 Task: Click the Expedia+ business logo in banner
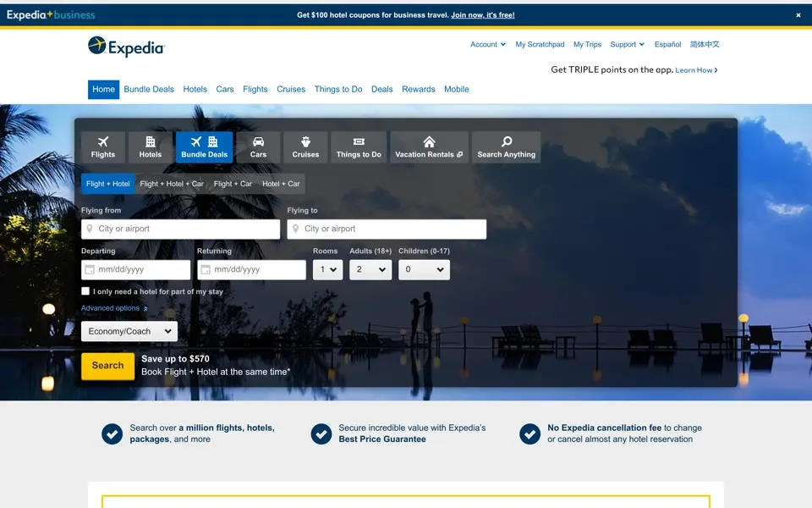(x=51, y=14)
